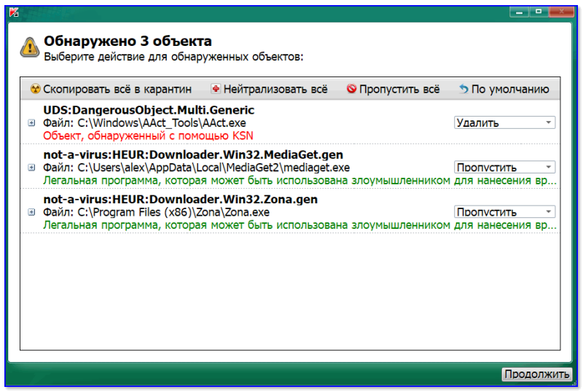Image resolution: width=583 pixels, height=392 pixels.
Task: Expand the MediaGet.gen detection details
Action: 31,168
